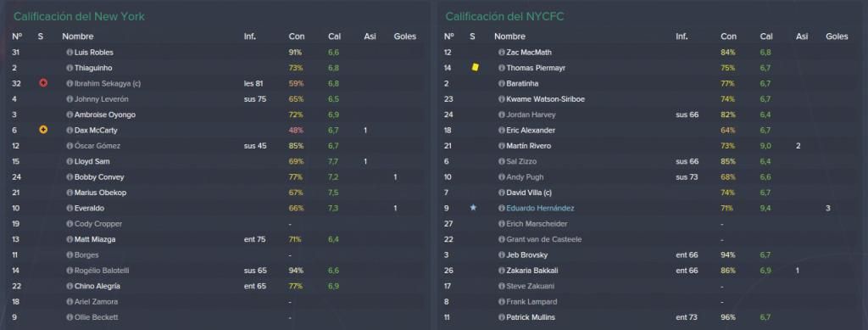The height and width of the screenshot is (330, 868).
Task: Sort New York table by Cal column
Action: [334, 36]
